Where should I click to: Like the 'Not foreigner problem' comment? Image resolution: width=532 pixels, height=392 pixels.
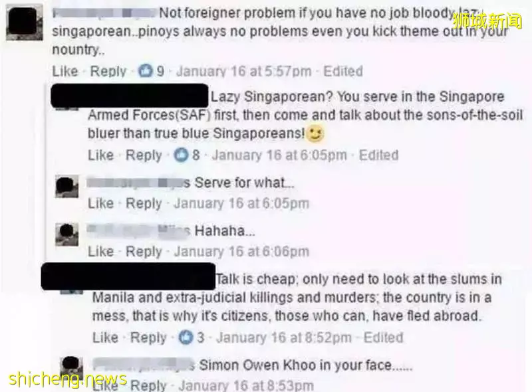tap(65, 71)
